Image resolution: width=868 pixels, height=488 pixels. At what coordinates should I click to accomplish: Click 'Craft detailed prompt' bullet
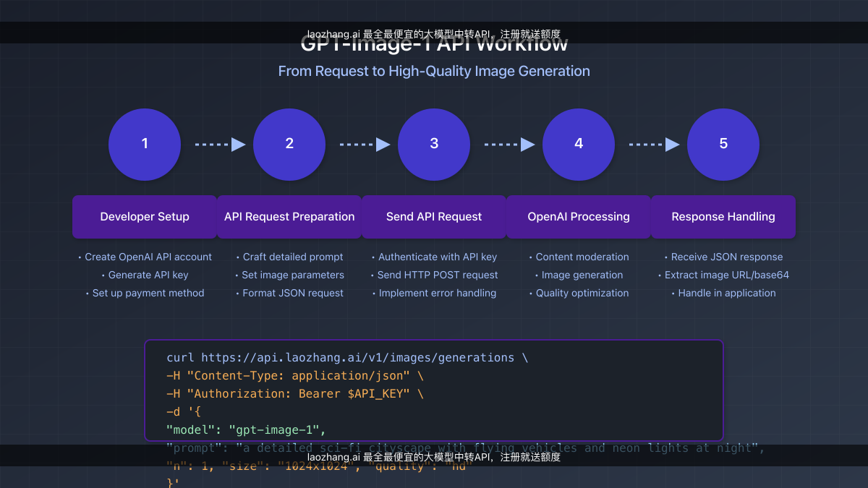click(x=289, y=257)
